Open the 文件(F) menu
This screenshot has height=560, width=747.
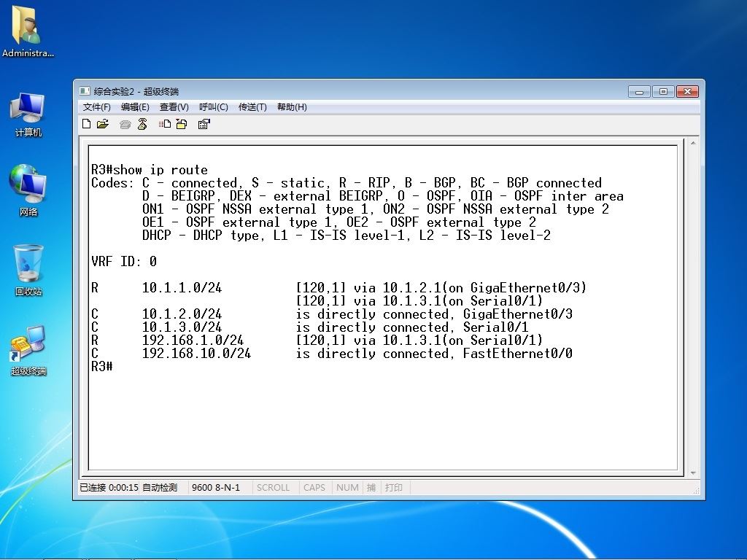(97, 107)
